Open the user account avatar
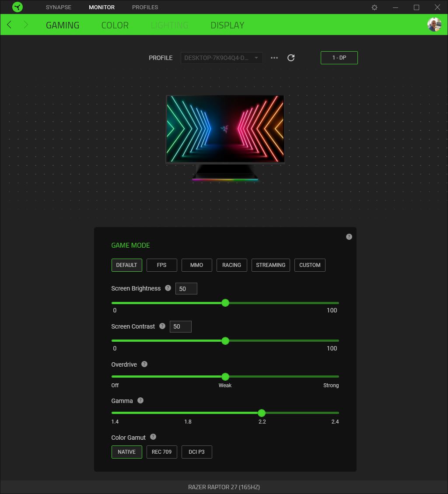The width and height of the screenshot is (448, 494). 434,25
